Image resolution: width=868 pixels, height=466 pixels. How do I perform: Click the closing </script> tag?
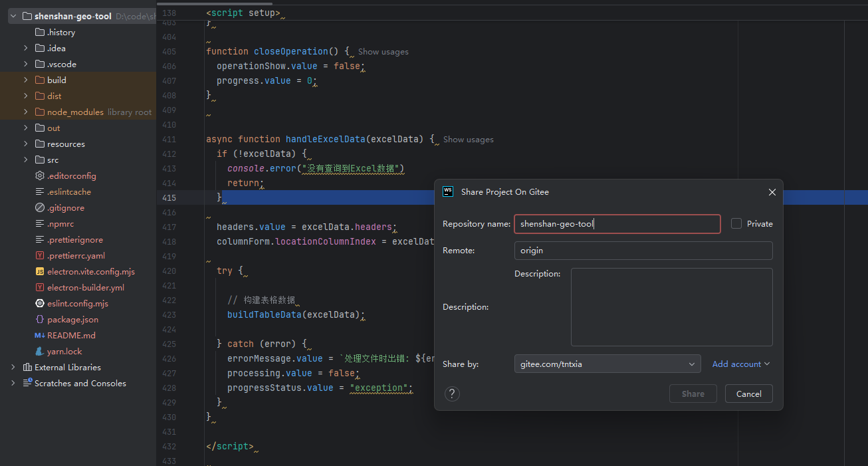(x=230, y=446)
